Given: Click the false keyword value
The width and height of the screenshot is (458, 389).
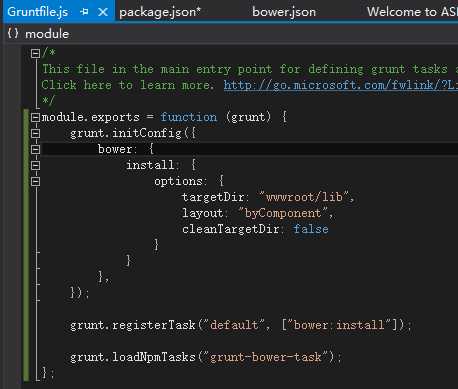Looking at the screenshot, I should (311, 229).
